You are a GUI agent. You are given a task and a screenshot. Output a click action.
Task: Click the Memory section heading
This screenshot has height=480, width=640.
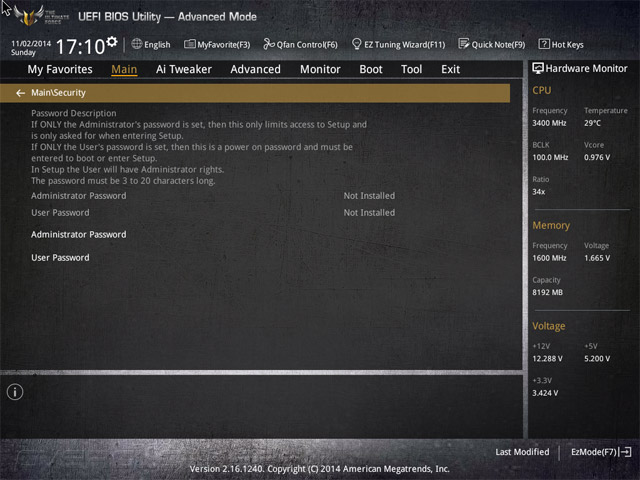coord(551,225)
